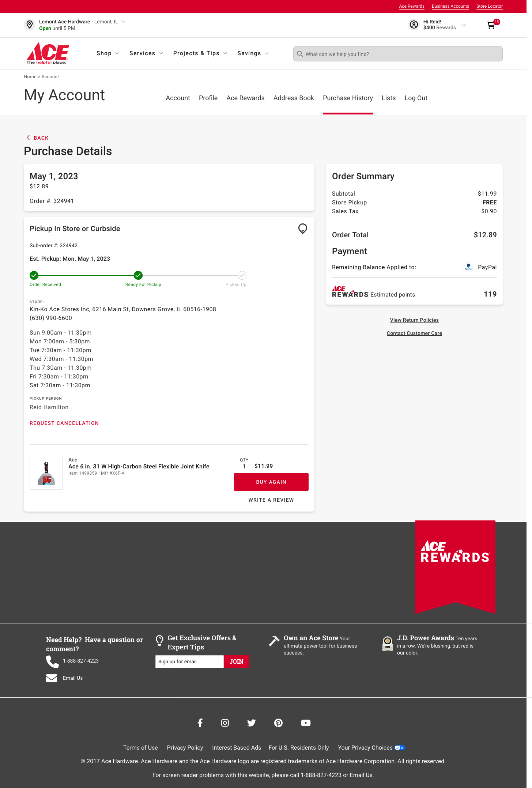532x788 pixels.
Task: Expand the Savings navigation dropdown
Action: point(252,53)
